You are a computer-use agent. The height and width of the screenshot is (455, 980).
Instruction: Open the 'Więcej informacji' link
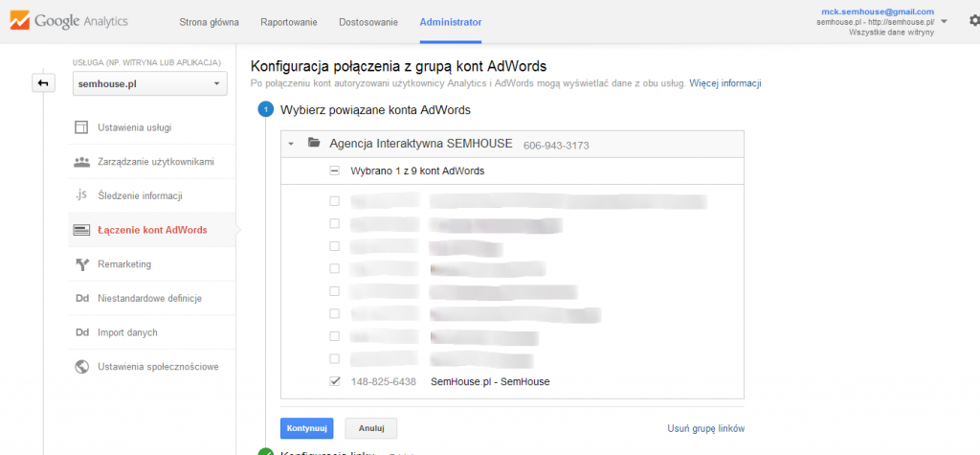(x=724, y=84)
